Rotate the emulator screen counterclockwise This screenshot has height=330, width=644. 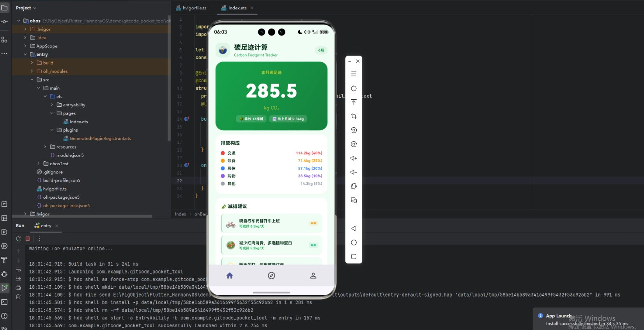tap(354, 130)
